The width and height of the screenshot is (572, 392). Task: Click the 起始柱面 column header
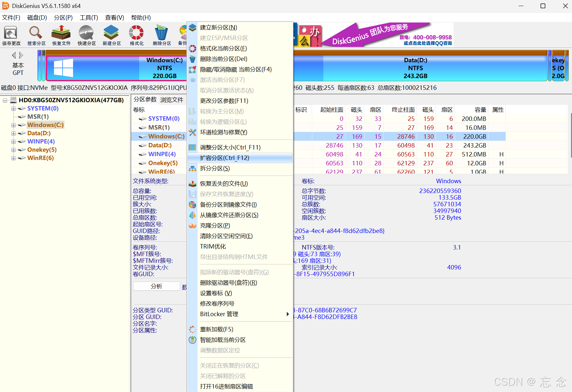(x=329, y=110)
